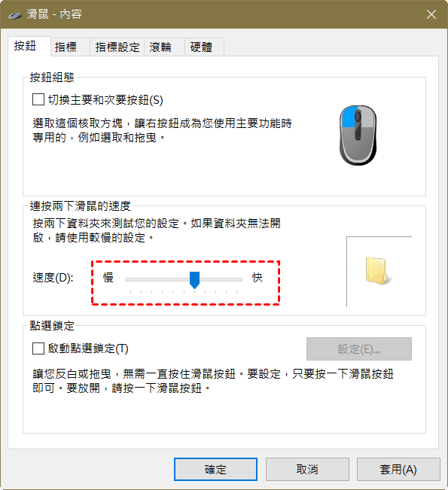The height and width of the screenshot is (490, 448).
Task: Click the blue double-click speed slider thumb
Action: 194,280
